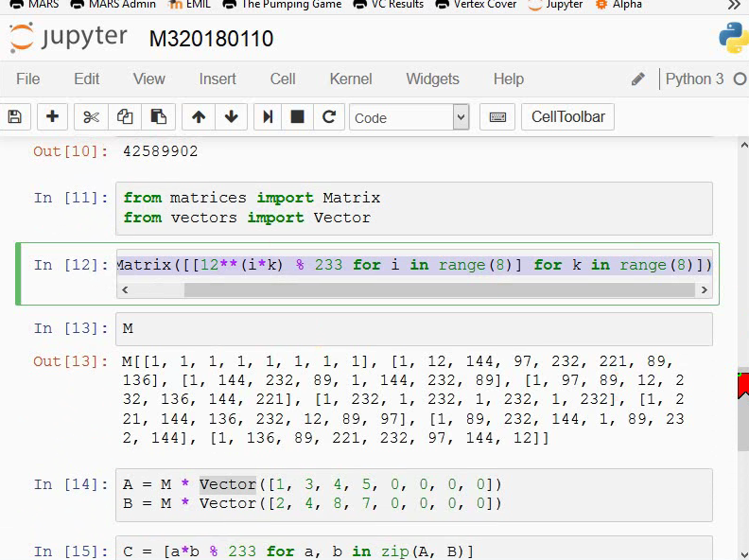This screenshot has height=560, width=749.
Task: Click the page scrollbar up arrow
Action: point(743,145)
